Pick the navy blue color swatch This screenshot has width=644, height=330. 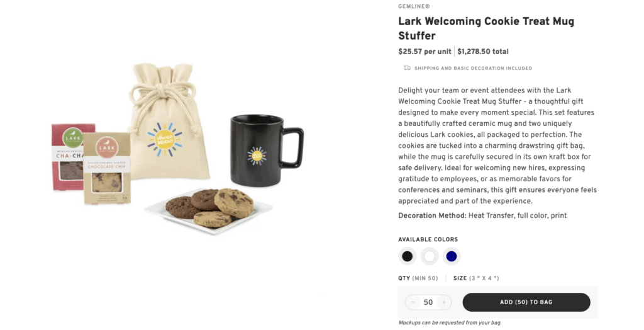pyautogui.click(x=451, y=256)
